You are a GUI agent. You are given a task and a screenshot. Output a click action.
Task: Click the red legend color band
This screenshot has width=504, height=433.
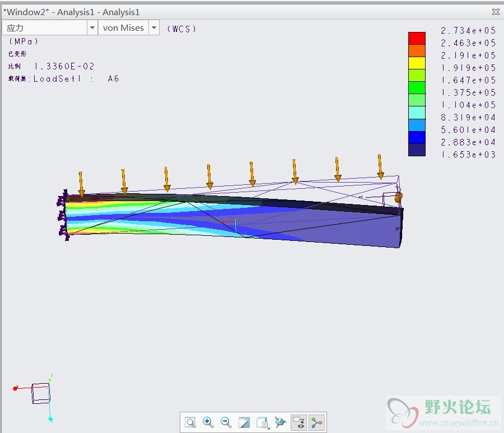(x=417, y=38)
